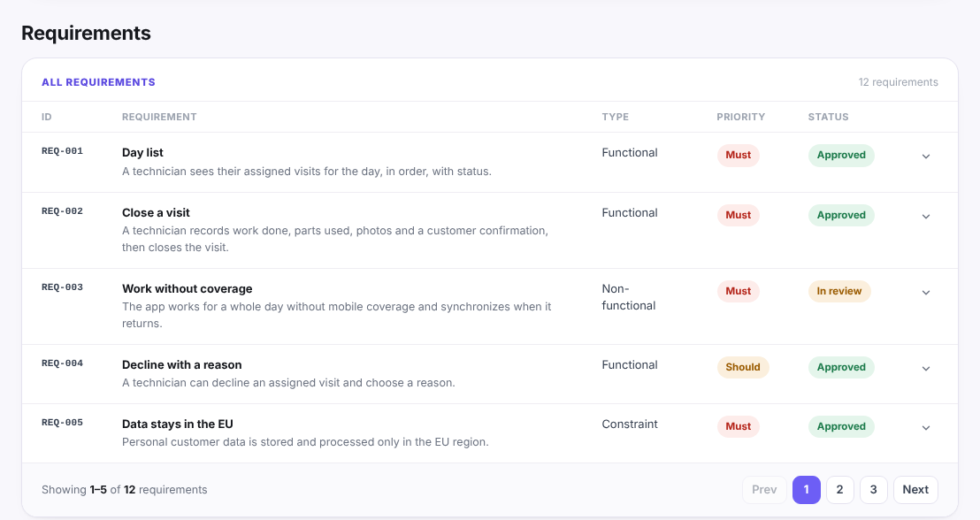This screenshot has width=980, height=520.
Task: Select the REQ-003 identifier
Action: (x=63, y=287)
